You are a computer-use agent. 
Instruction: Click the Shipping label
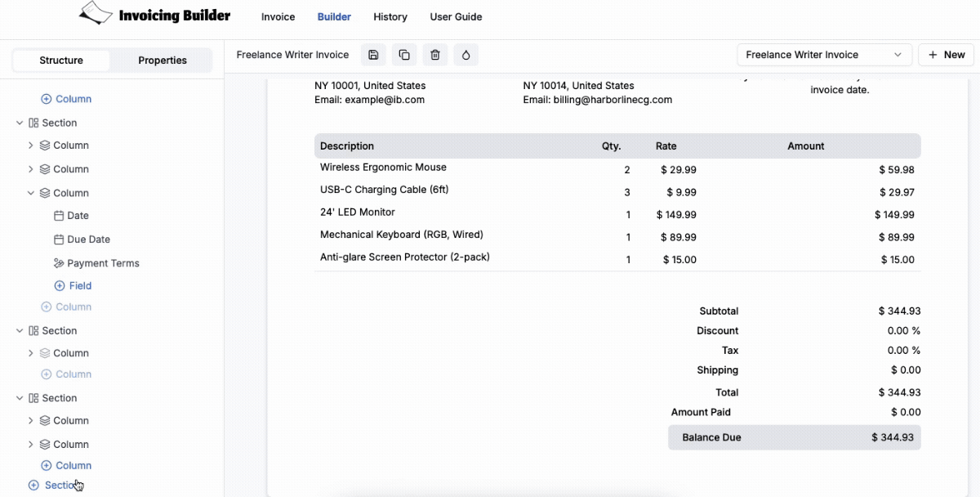click(x=718, y=370)
